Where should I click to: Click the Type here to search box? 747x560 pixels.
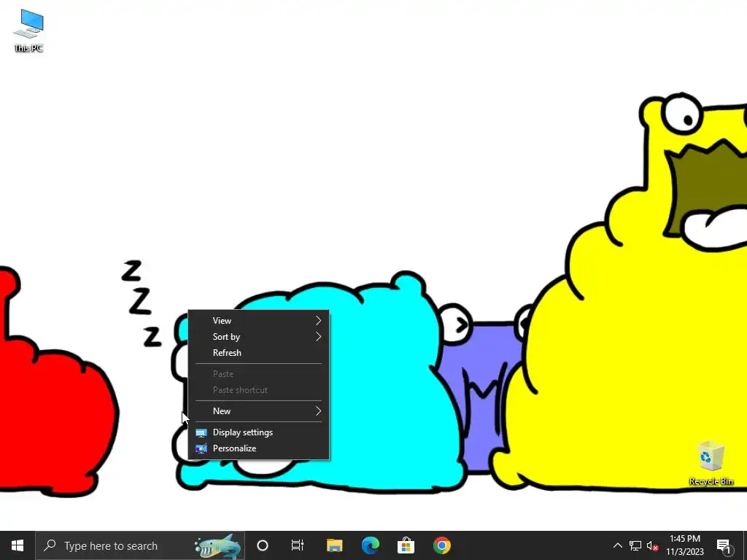click(140, 545)
